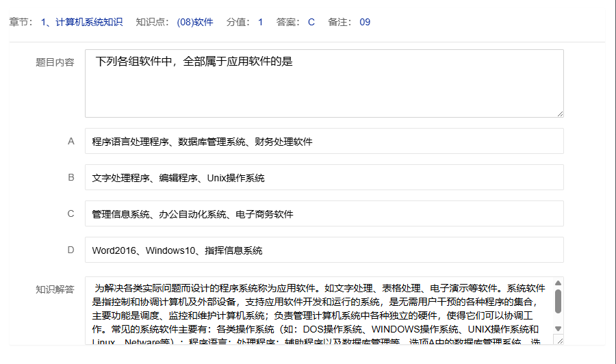
Task: Click the option A input field
Action: [324, 142]
